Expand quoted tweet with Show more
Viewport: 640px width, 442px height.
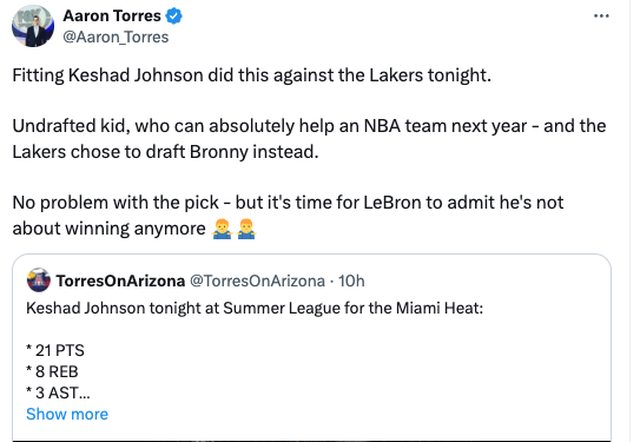coord(66,414)
